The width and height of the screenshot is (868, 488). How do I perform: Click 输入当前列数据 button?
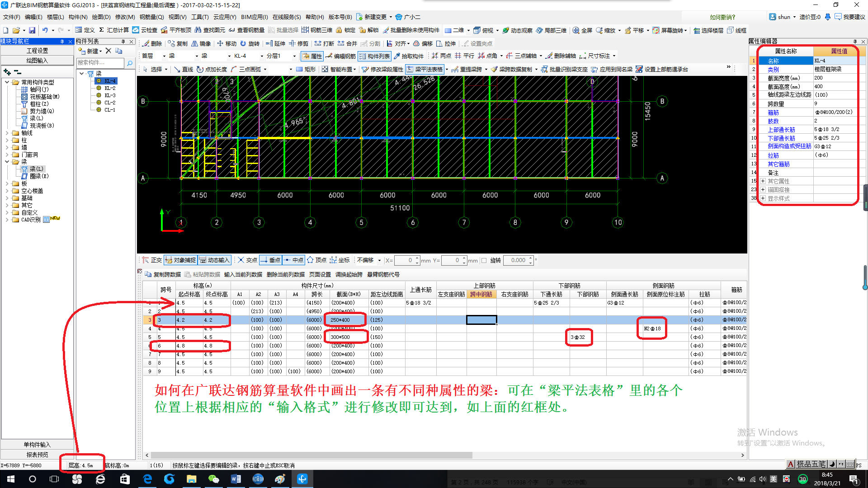243,274
